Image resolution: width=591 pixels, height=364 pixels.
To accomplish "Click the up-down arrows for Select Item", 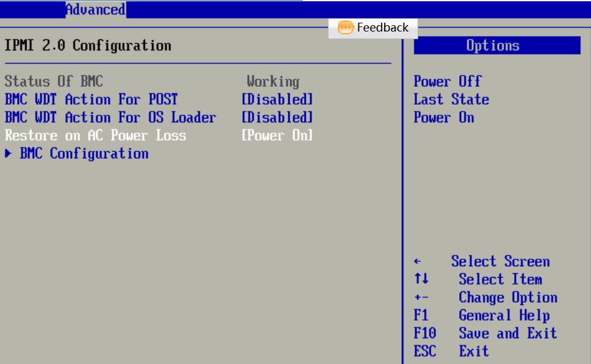I will coord(421,279).
